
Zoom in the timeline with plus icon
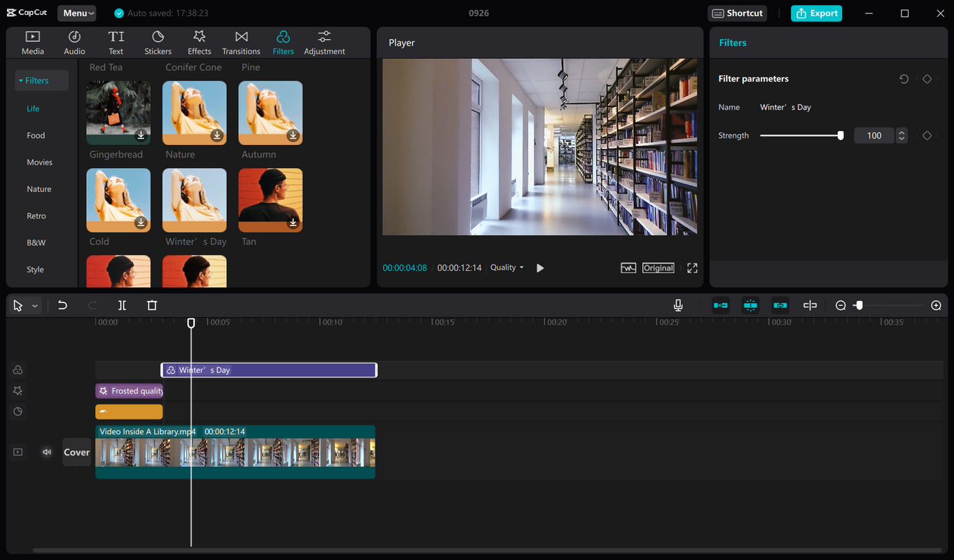coord(936,305)
